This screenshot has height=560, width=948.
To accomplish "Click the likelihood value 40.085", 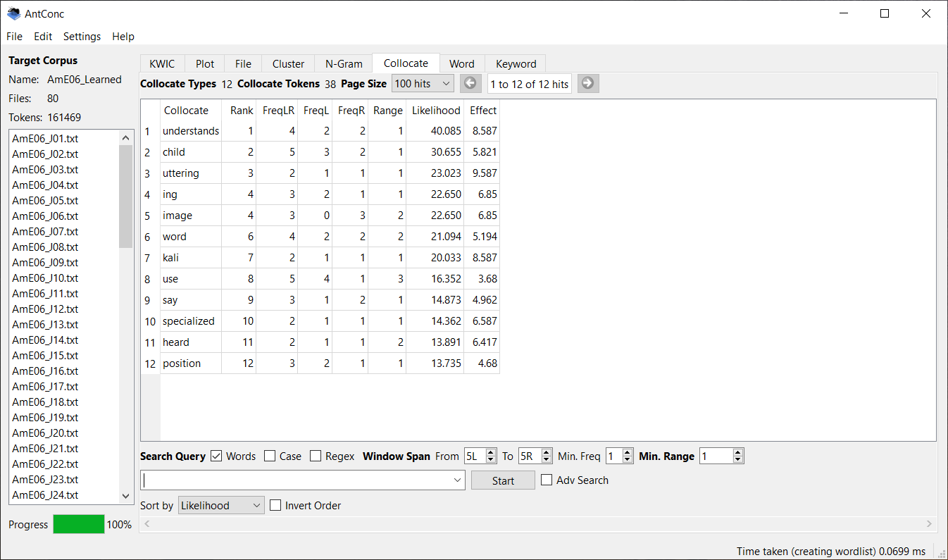I will point(446,131).
